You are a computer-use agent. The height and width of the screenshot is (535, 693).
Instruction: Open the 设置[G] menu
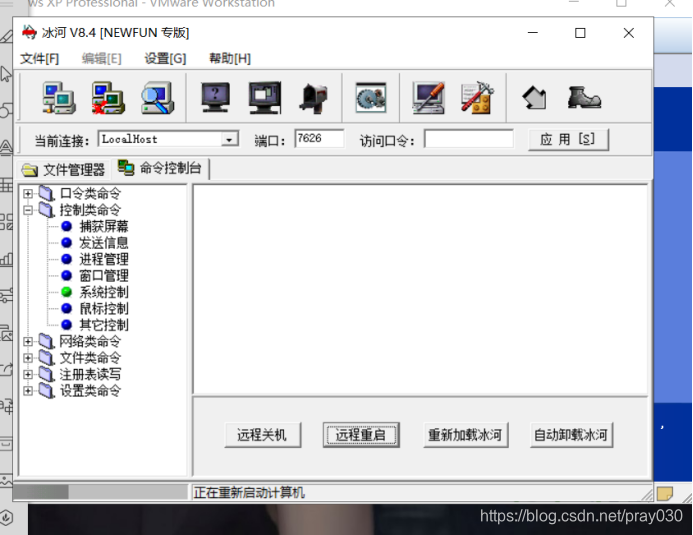pos(165,58)
